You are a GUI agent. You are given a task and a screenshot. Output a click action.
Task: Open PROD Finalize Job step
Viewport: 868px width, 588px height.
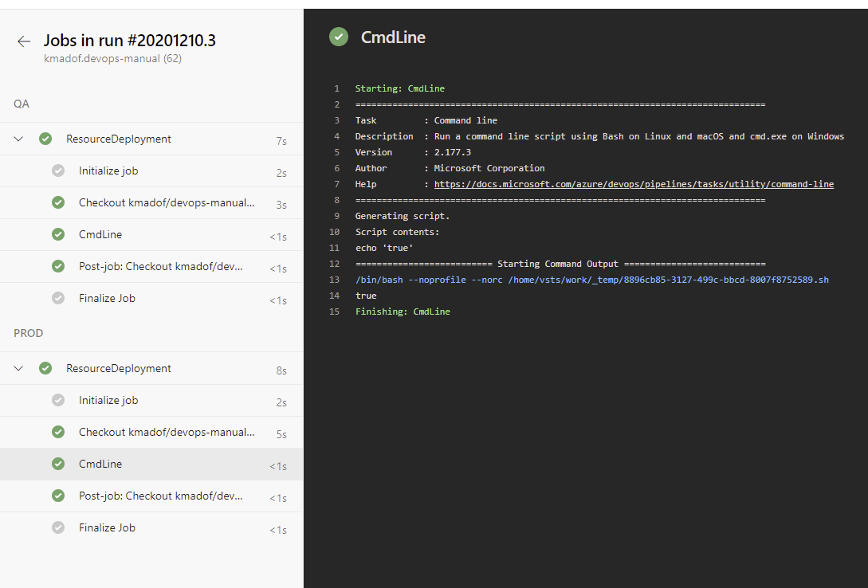151,527
